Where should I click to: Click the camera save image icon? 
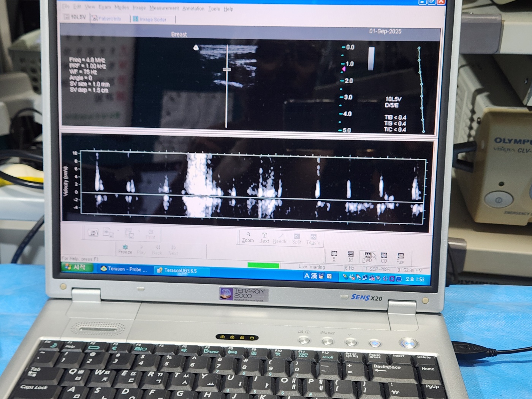(x=93, y=233)
